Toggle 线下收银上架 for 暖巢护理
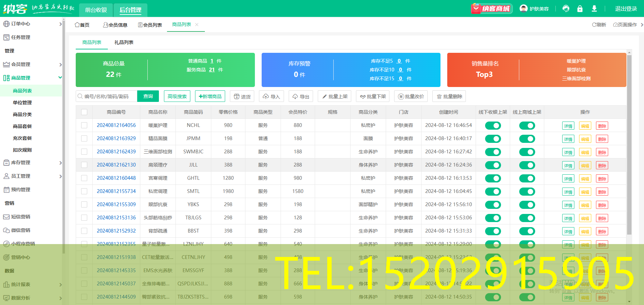 [x=493, y=126]
